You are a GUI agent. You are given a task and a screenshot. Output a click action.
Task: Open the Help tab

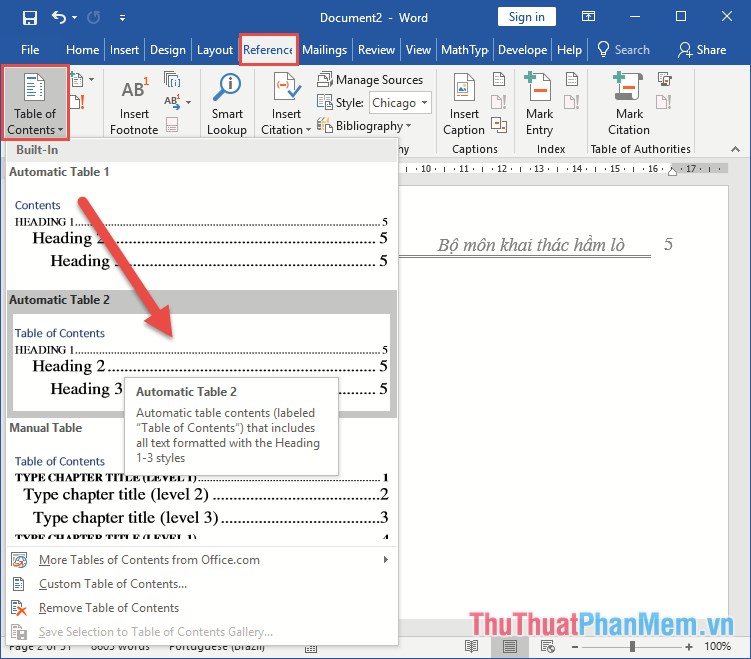[x=569, y=50]
